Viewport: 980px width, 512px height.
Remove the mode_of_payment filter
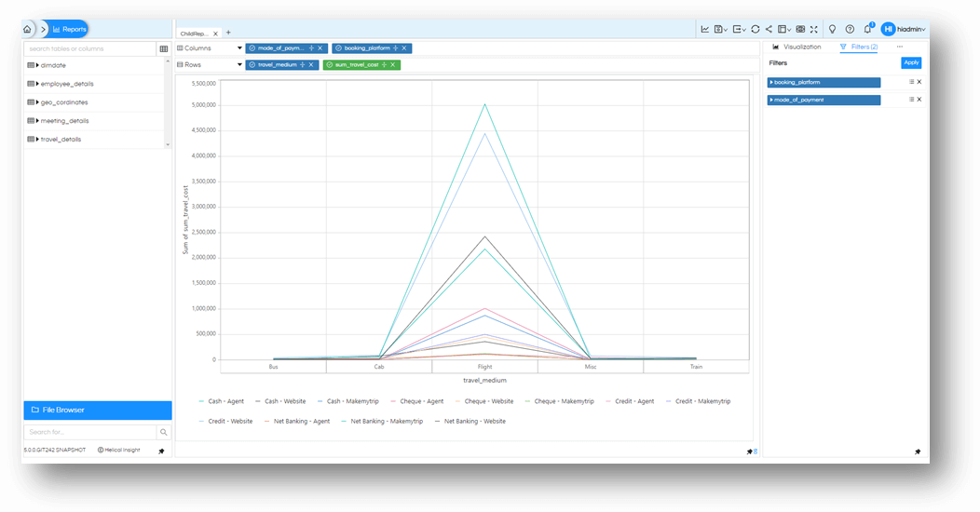[x=919, y=100]
